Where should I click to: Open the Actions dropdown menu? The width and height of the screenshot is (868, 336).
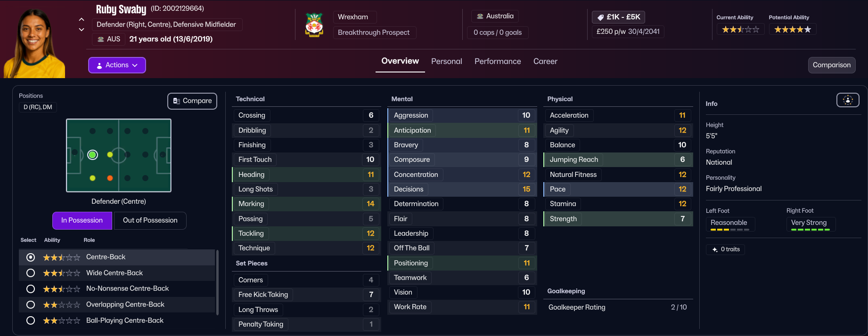coord(117,65)
